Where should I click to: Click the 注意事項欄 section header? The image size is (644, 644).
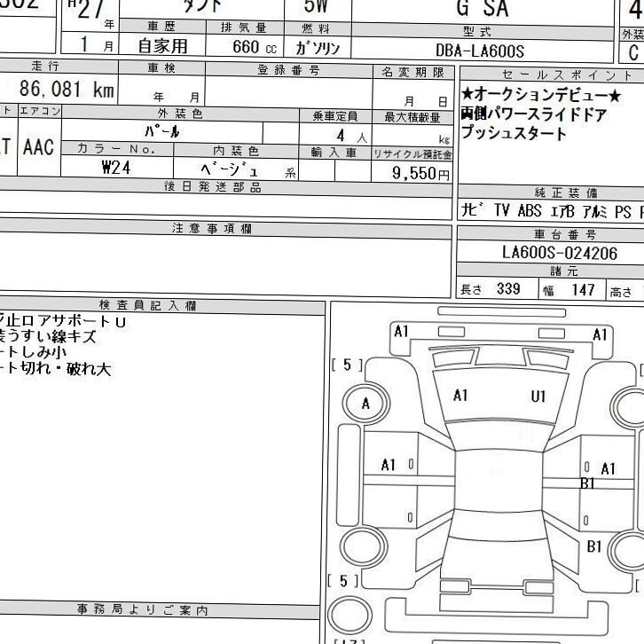click(x=212, y=228)
